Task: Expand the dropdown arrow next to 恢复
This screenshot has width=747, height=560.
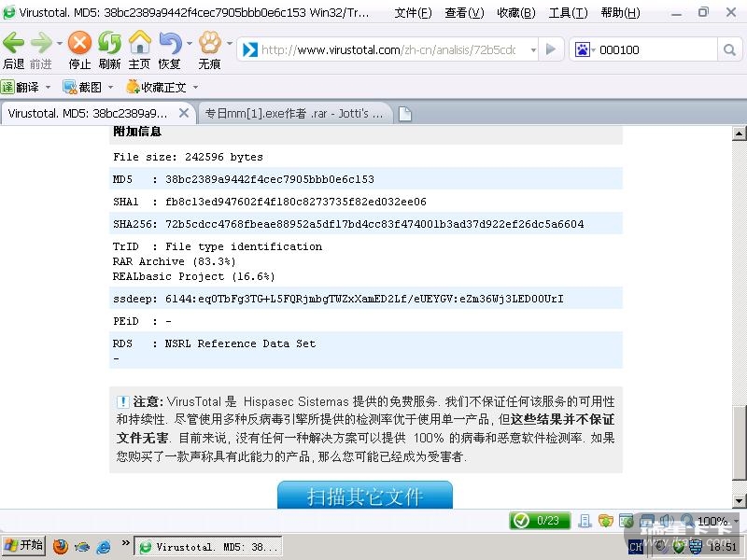Action: pyautogui.click(x=190, y=43)
